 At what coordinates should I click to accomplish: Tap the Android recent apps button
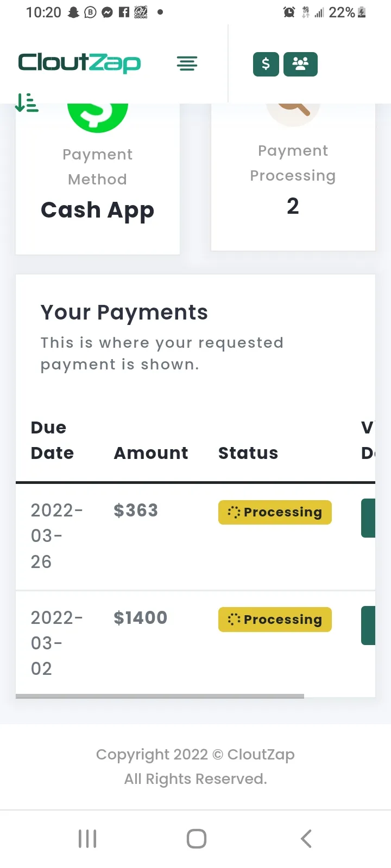pos(87,839)
